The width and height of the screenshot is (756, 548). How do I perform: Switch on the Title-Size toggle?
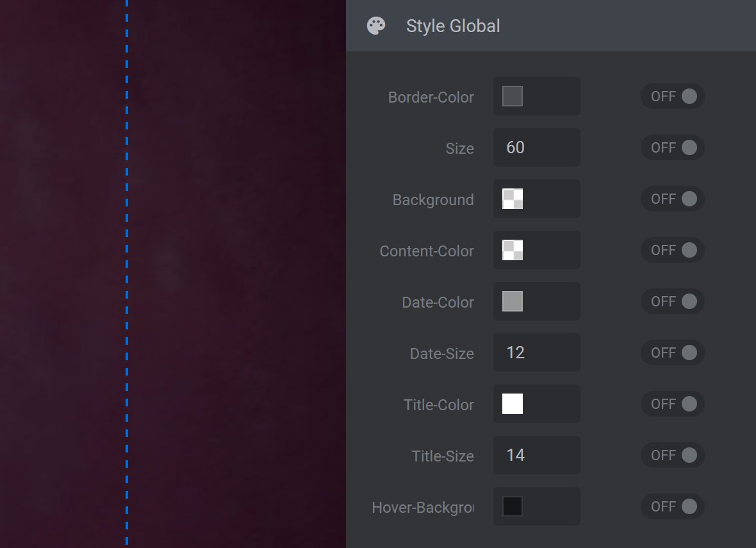click(x=673, y=455)
